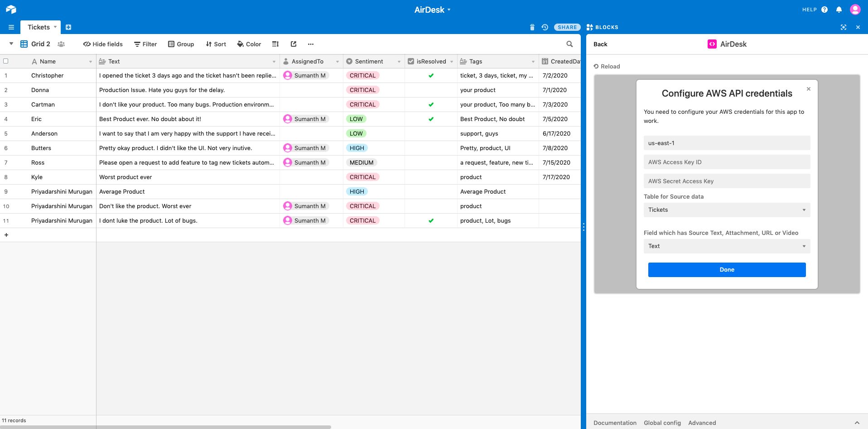The image size is (868, 429).
Task: Click the share view export icon
Action: point(294,44)
